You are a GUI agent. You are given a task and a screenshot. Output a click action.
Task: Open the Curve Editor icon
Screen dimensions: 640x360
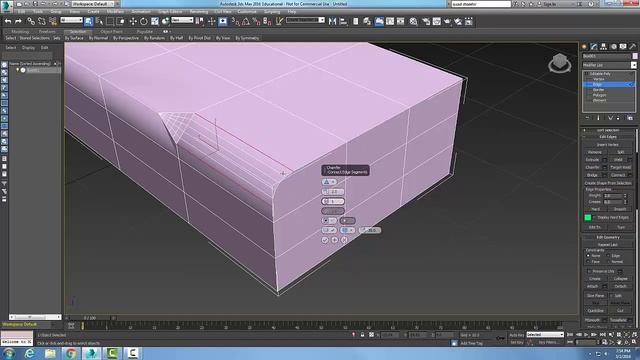coord(390,21)
